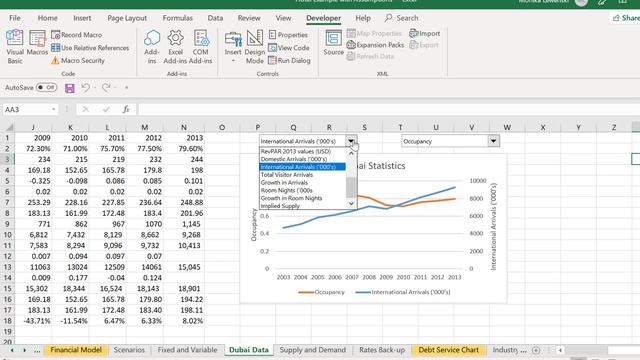Start Record Macro
The height and width of the screenshot is (360, 640).
77,35
